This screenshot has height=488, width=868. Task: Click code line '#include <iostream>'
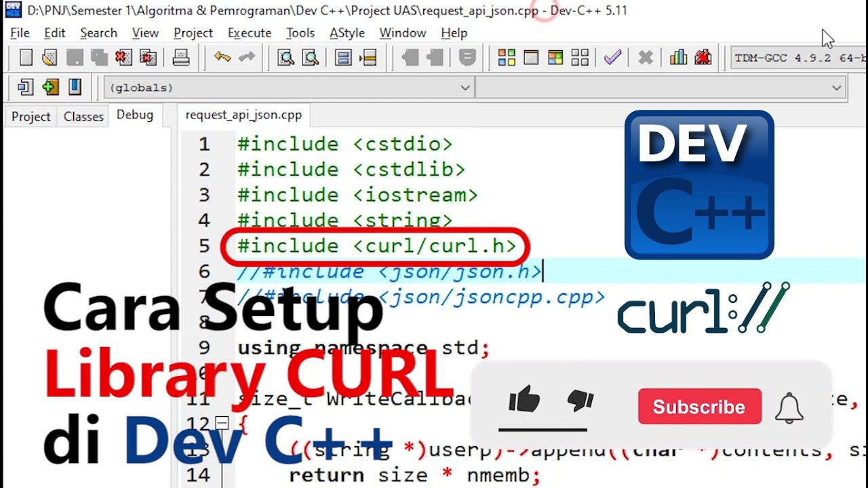pos(357,195)
